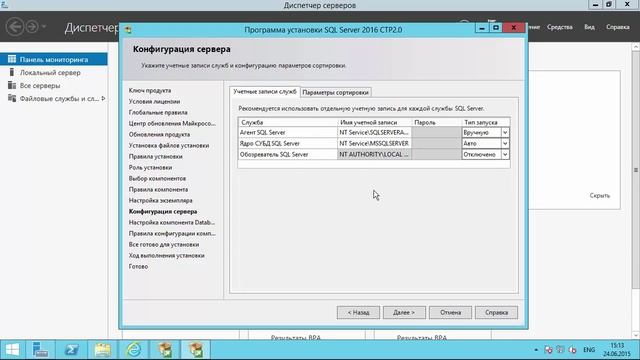Viewport: 640px width, 360px height.
Task: Click the NT Service\SQLSERVERA... account name cell
Action: (x=374, y=132)
